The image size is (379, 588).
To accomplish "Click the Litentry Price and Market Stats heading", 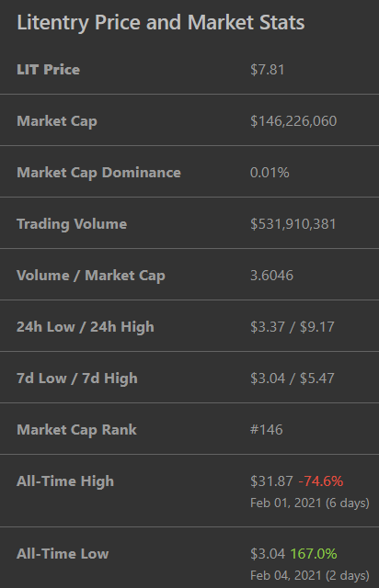I will tap(161, 23).
